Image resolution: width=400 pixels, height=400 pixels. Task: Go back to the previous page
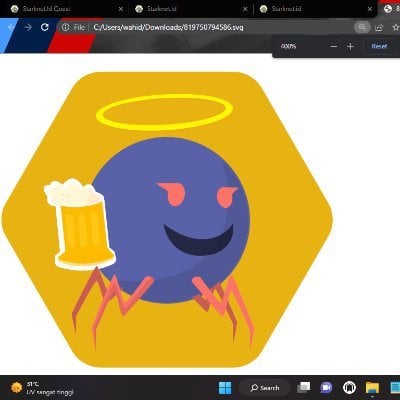click(x=12, y=27)
